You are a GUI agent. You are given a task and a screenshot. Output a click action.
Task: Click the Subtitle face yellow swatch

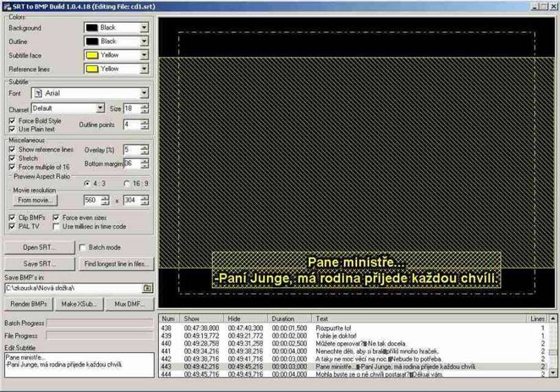(x=91, y=55)
